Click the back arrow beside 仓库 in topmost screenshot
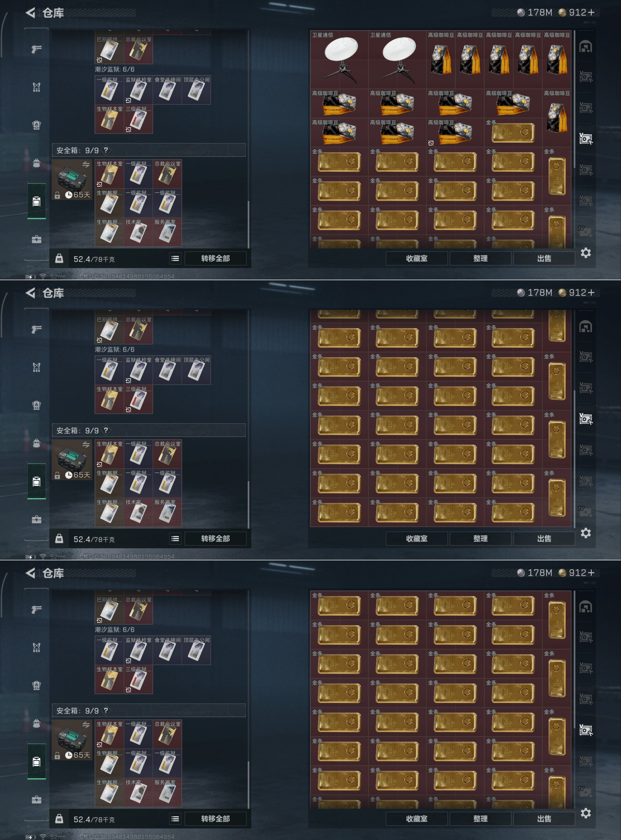 pyautogui.click(x=31, y=13)
